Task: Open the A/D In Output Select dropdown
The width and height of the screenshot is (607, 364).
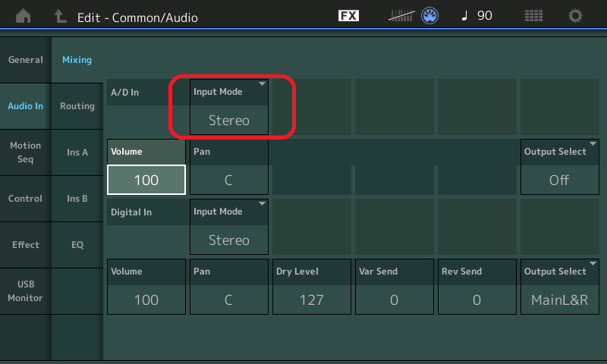Action: (x=559, y=167)
